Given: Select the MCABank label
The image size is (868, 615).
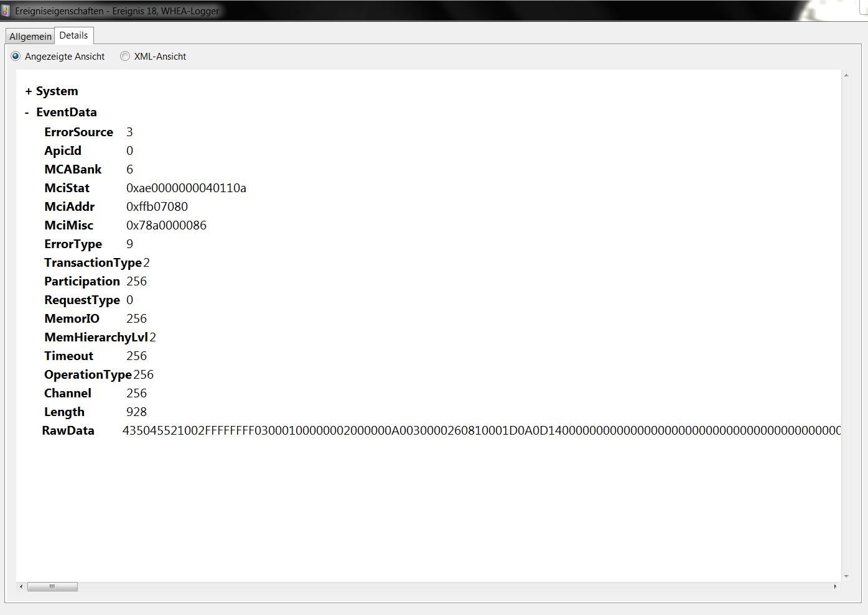Looking at the screenshot, I should (x=73, y=169).
